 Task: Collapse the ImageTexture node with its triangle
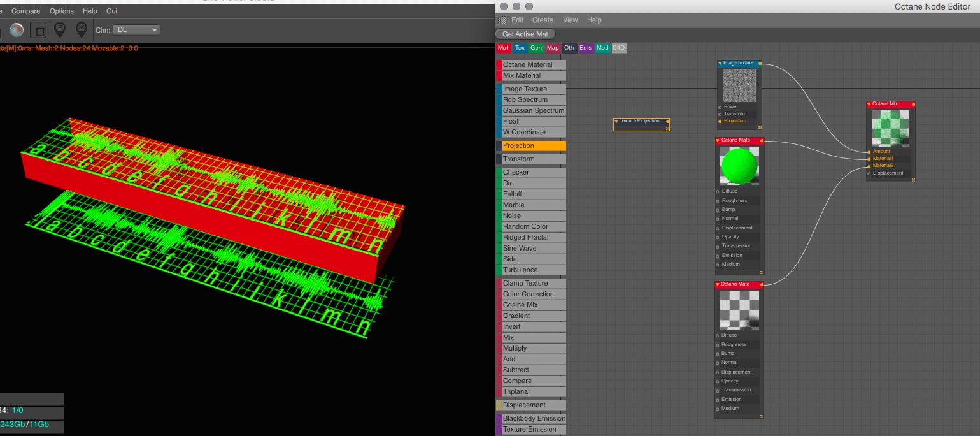(720, 64)
